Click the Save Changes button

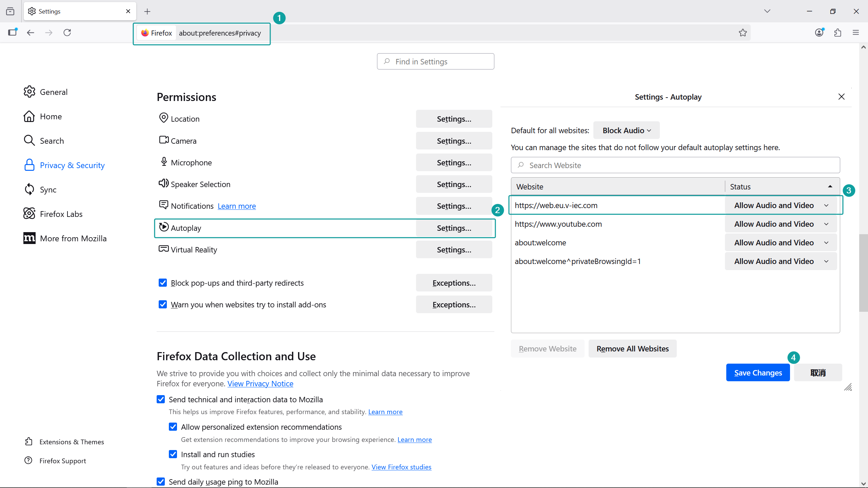point(758,373)
